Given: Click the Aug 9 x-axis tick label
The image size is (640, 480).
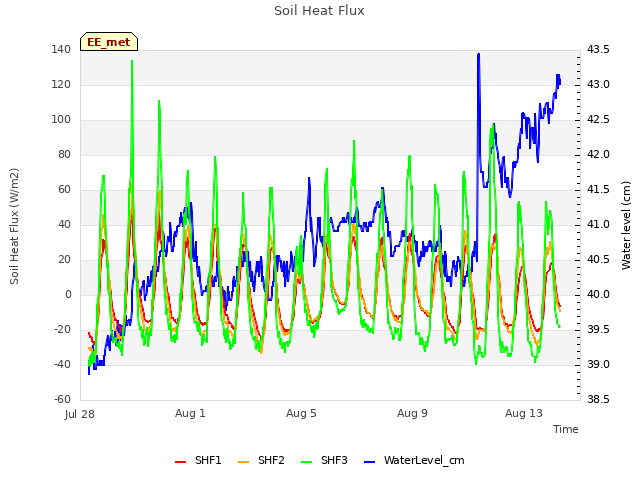Looking at the screenshot, I should pyautogui.click(x=412, y=413).
